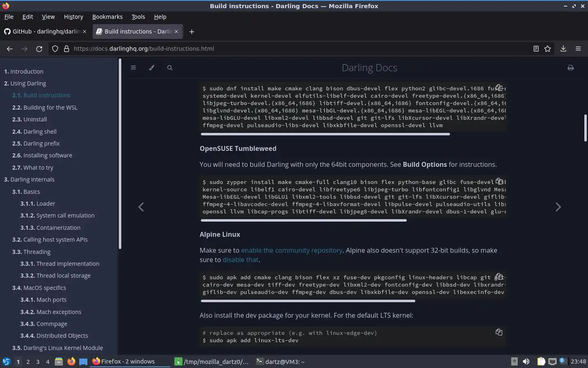This screenshot has height=368, width=588.
Task: Go to previous chapter arrow
Action: (x=141, y=207)
